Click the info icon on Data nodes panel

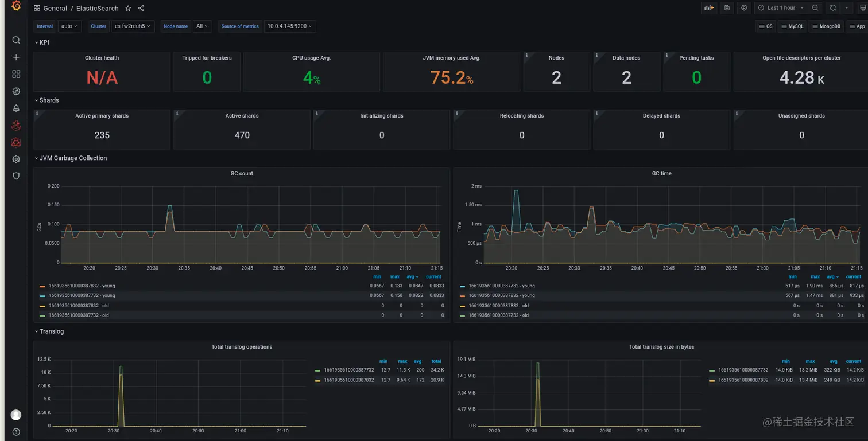(596, 56)
